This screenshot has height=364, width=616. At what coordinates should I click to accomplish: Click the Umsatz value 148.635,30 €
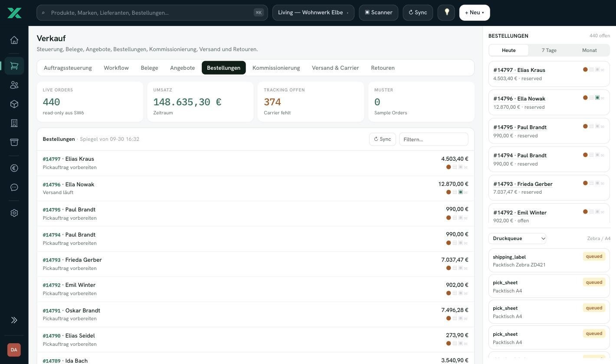click(x=187, y=102)
